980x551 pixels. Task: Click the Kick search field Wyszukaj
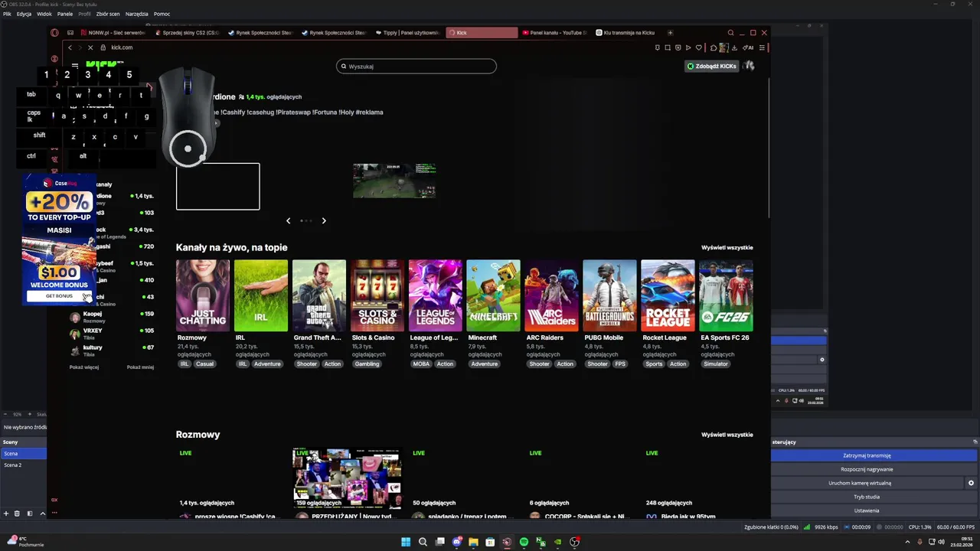(x=416, y=67)
